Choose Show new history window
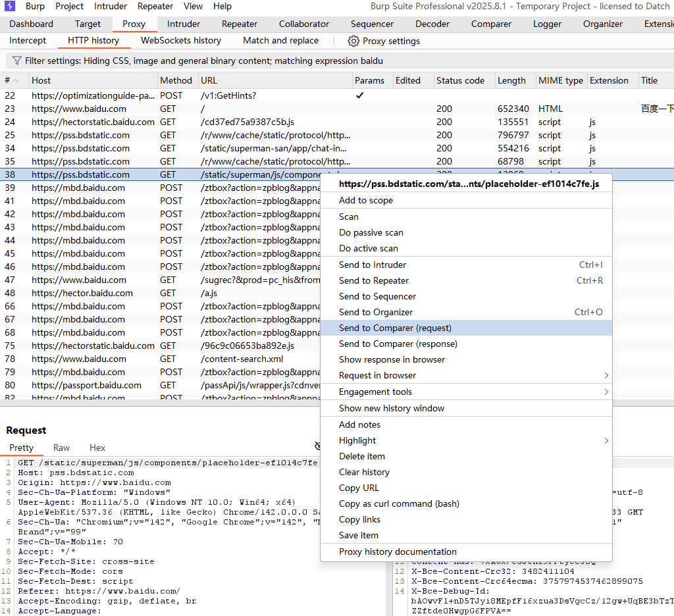The image size is (674, 616). pos(467,409)
